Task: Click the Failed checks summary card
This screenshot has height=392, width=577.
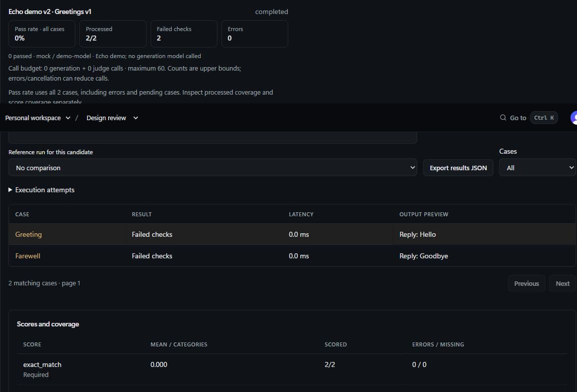Action: point(184,34)
